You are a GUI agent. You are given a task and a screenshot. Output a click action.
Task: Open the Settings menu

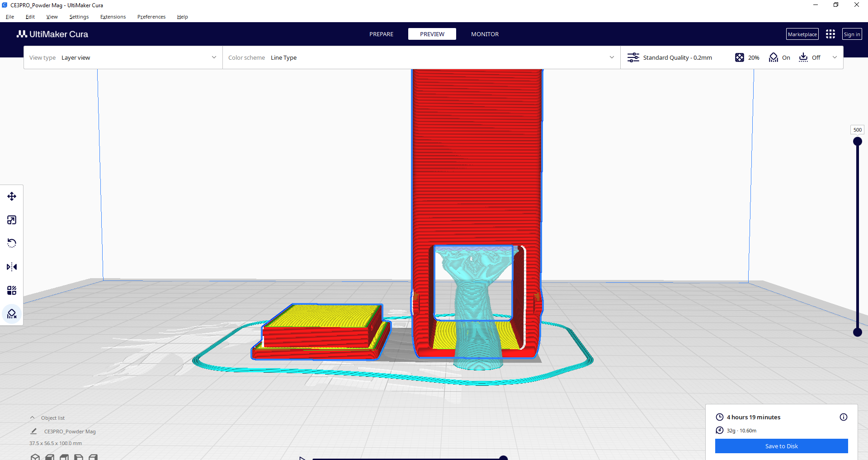click(x=79, y=17)
